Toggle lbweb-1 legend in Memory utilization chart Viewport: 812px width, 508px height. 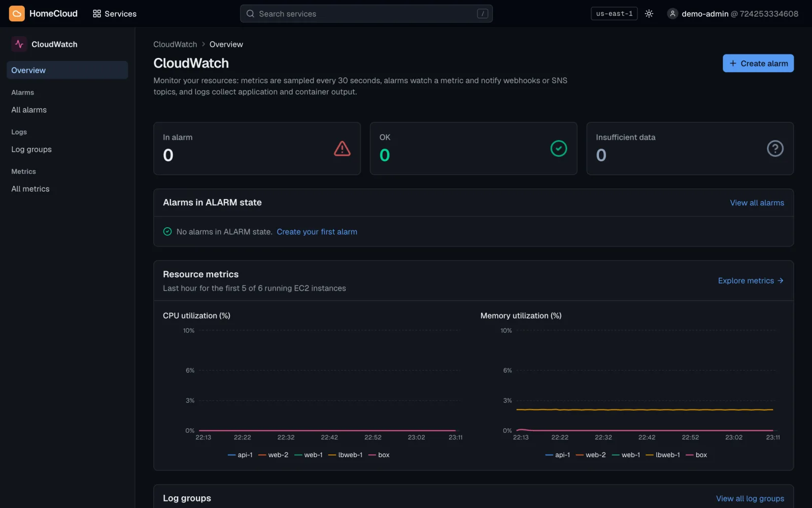coord(662,455)
